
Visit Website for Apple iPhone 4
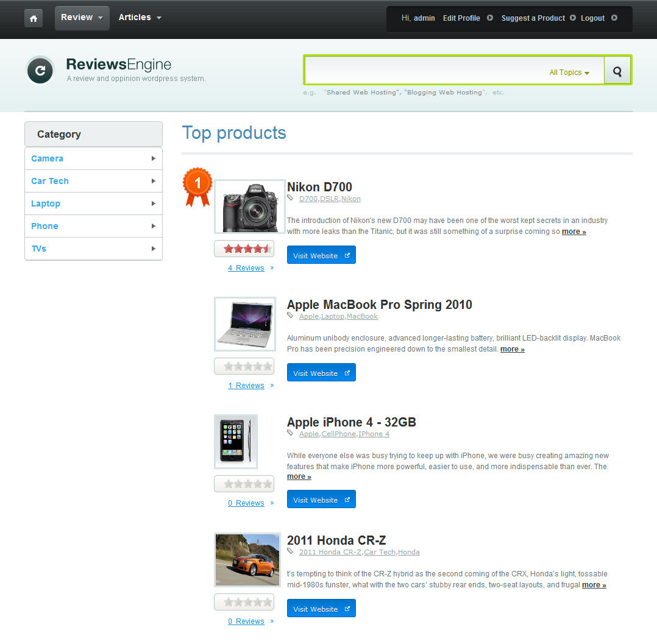[321, 499]
